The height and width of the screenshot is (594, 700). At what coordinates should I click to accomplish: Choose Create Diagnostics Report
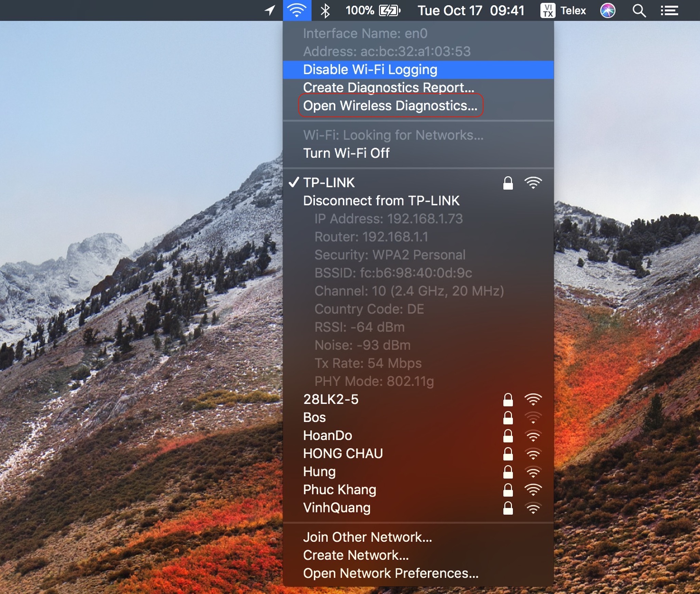coord(388,88)
